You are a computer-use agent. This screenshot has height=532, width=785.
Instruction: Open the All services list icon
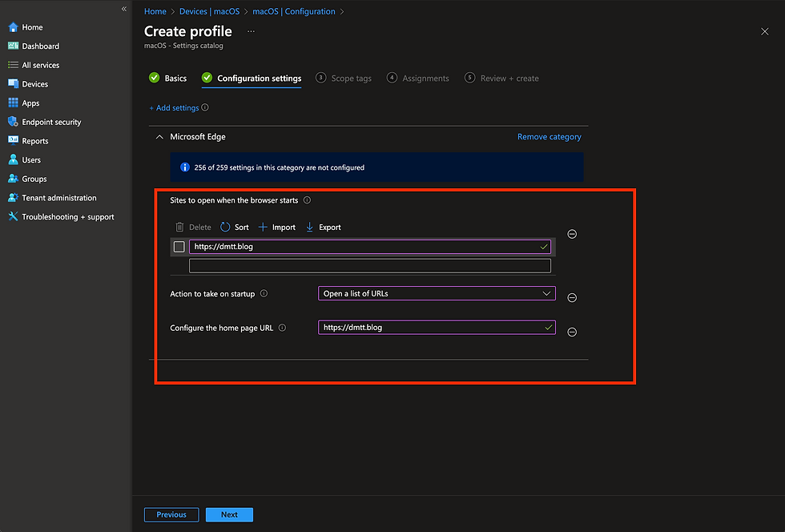coord(13,65)
